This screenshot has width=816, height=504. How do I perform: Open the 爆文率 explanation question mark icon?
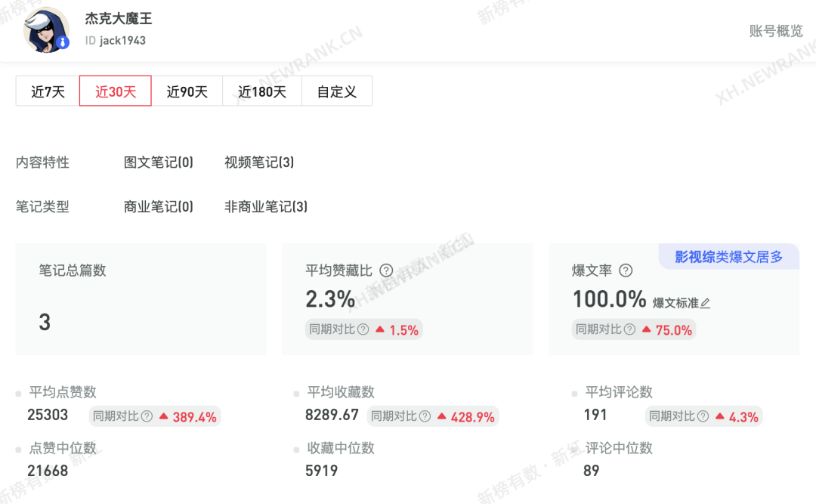pos(625,271)
